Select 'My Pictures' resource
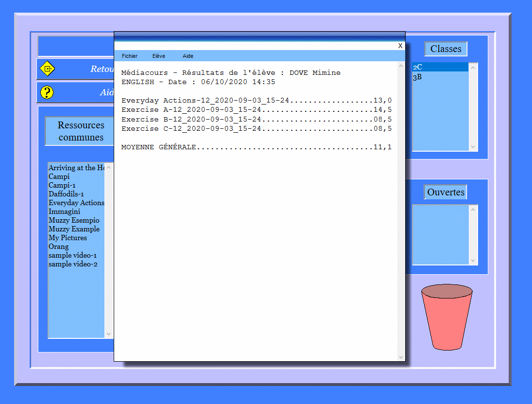 point(76,238)
